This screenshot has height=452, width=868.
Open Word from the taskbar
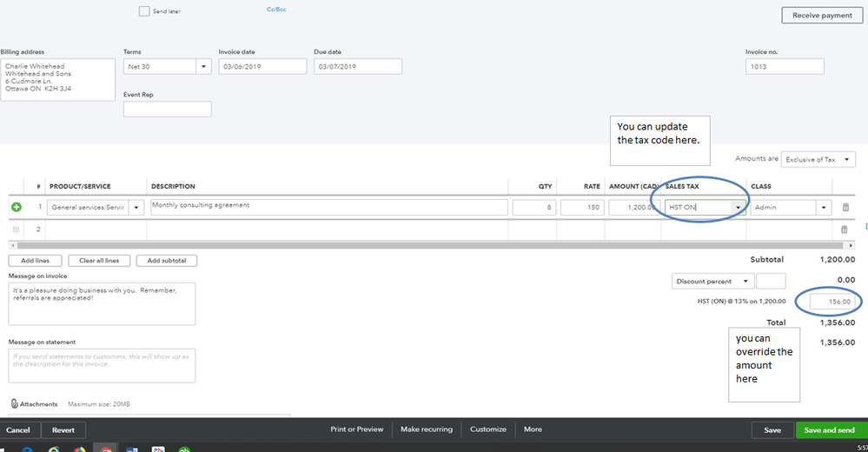point(132,449)
